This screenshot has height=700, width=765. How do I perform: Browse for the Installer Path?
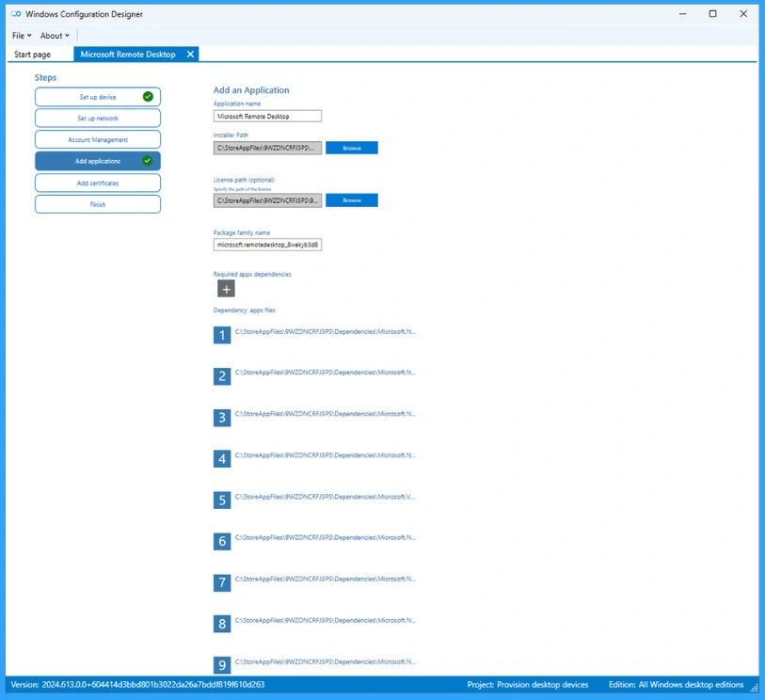point(352,148)
